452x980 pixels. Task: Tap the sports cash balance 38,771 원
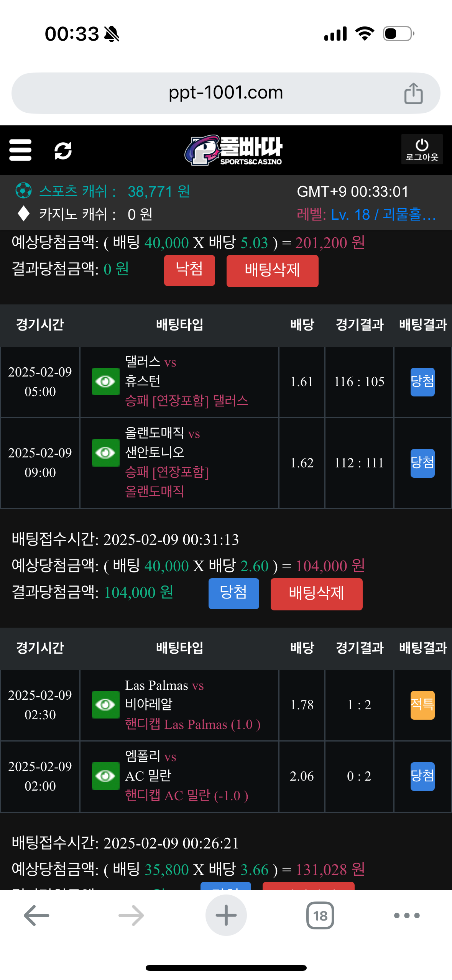click(159, 191)
